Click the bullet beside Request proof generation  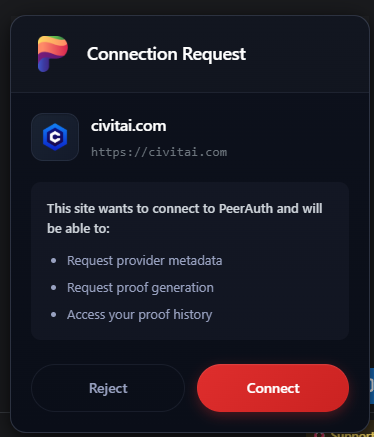pos(53,288)
